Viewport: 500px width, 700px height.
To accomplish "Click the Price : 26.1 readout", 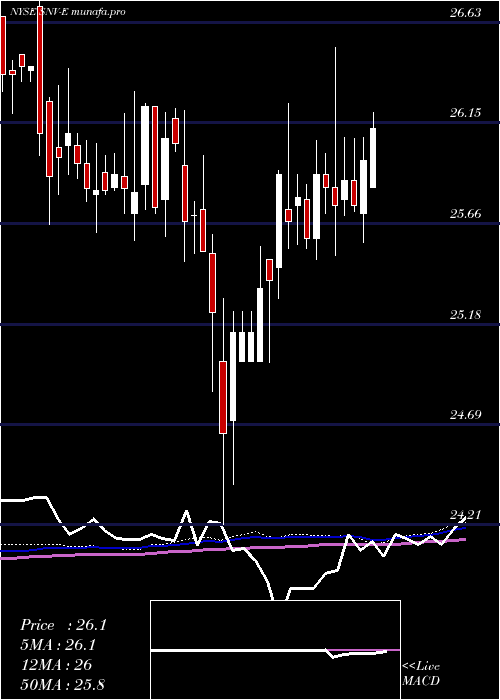I will [63, 625].
